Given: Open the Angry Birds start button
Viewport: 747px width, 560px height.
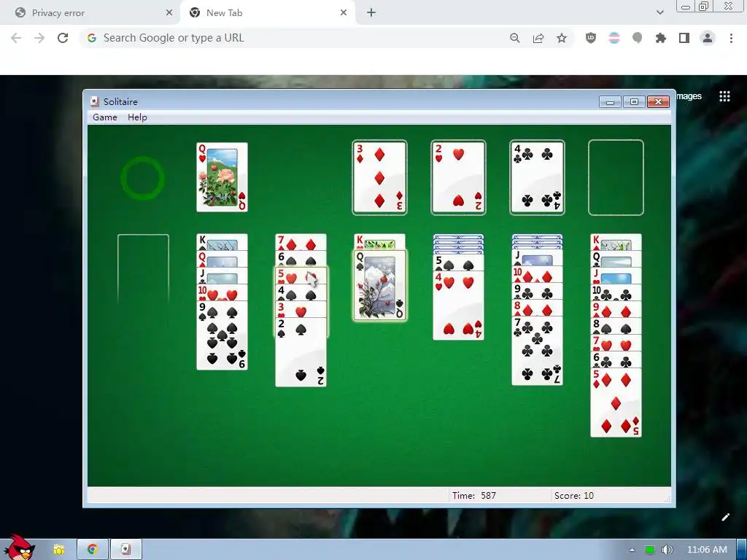Looking at the screenshot, I should (x=20, y=548).
